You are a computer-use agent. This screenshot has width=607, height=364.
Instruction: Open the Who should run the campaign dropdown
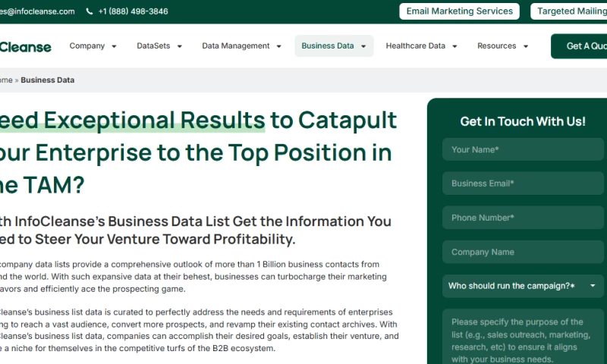point(523,286)
